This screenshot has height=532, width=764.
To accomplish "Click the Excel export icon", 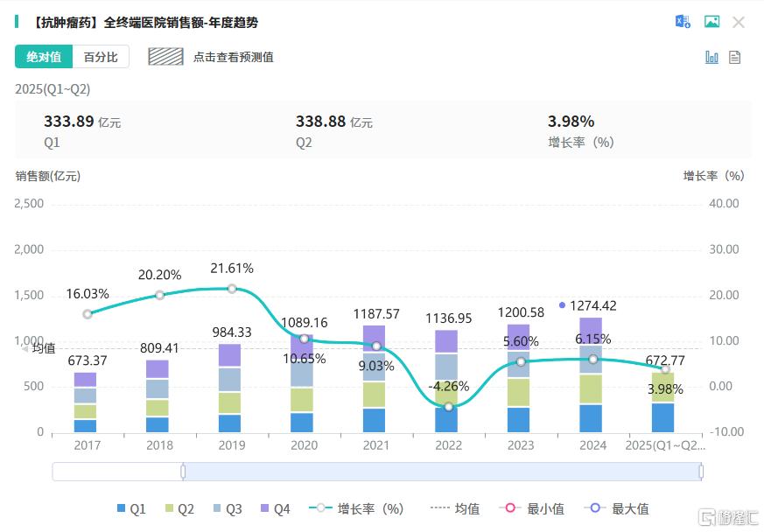I will (x=683, y=22).
